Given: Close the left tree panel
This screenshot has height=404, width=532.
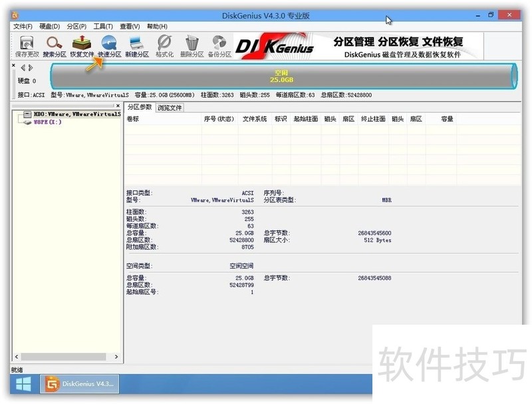Looking at the screenshot, I should 118,106.
